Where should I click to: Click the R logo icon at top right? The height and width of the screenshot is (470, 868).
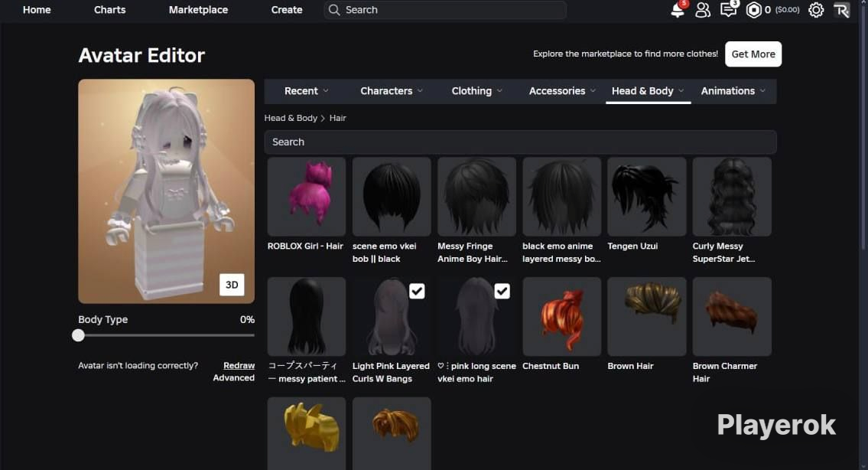point(841,10)
